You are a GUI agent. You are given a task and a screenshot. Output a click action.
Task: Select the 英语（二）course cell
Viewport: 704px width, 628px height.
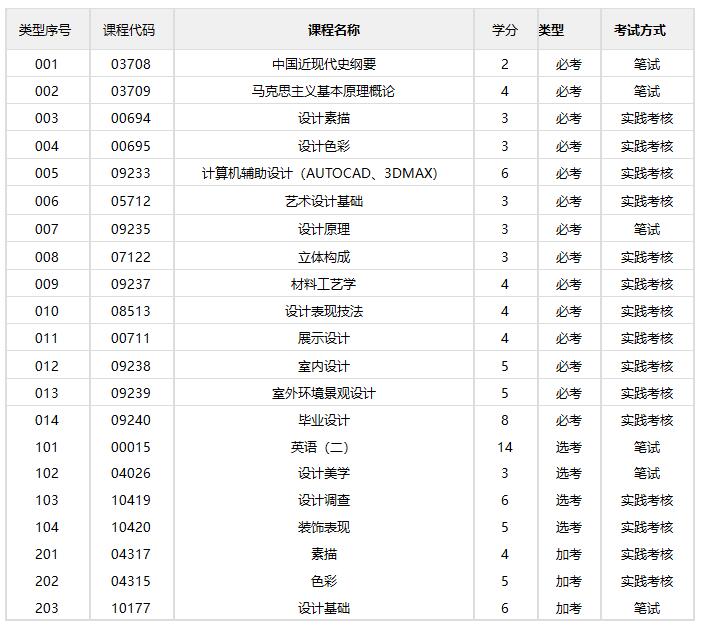pos(320,447)
